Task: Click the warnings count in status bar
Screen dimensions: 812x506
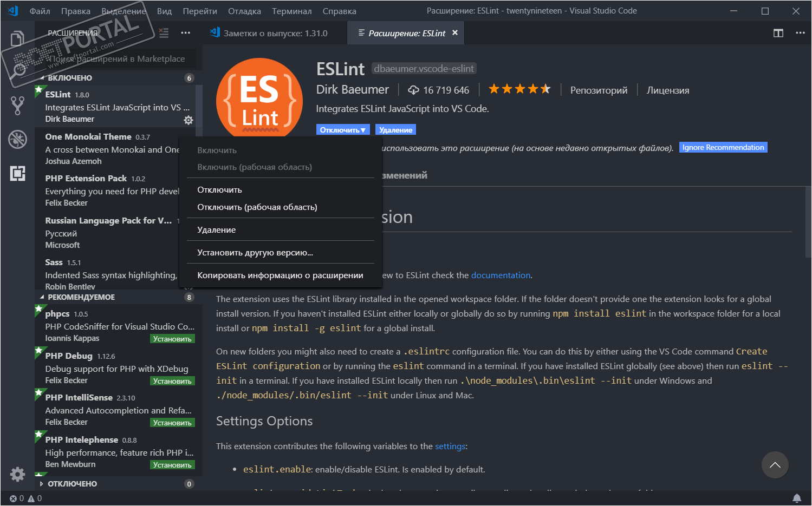Action: coord(35,498)
